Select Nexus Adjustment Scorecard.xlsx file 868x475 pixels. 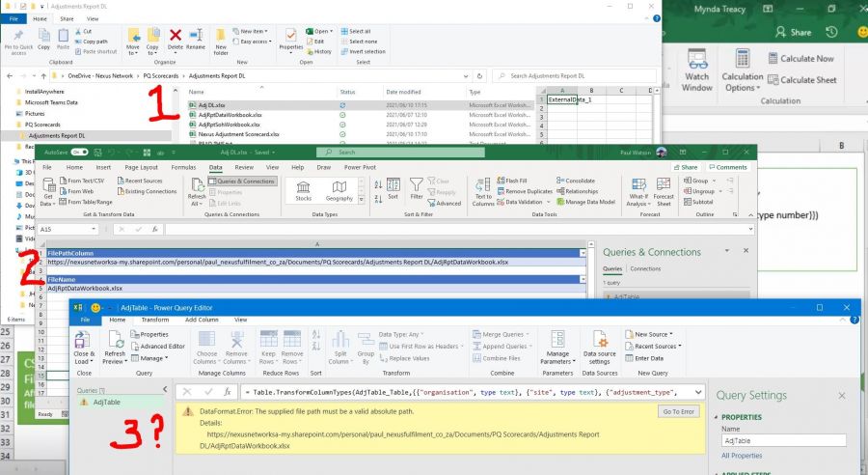(x=238, y=134)
